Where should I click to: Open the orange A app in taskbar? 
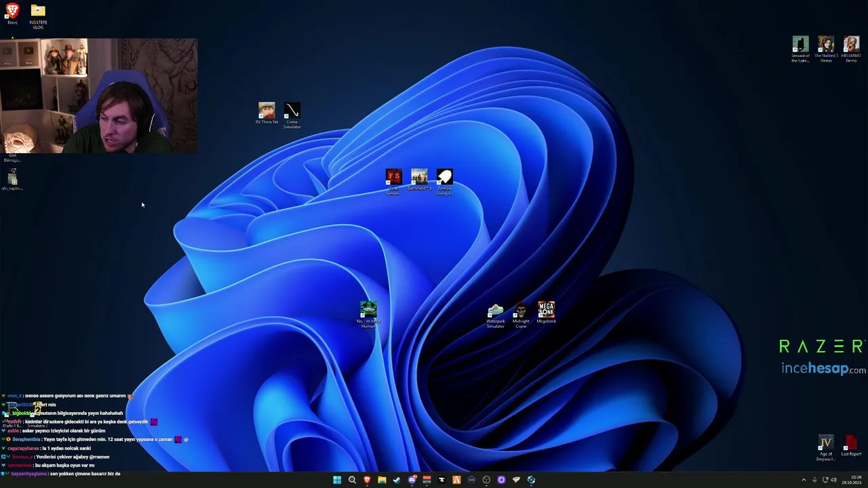(x=456, y=480)
